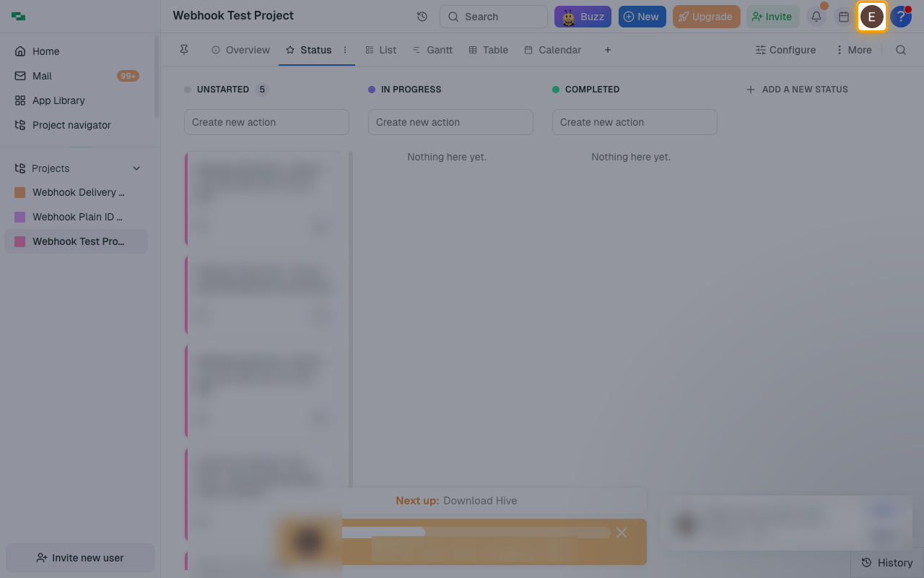Open the help question mark icon
The height and width of the screenshot is (578, 924).
900,17
